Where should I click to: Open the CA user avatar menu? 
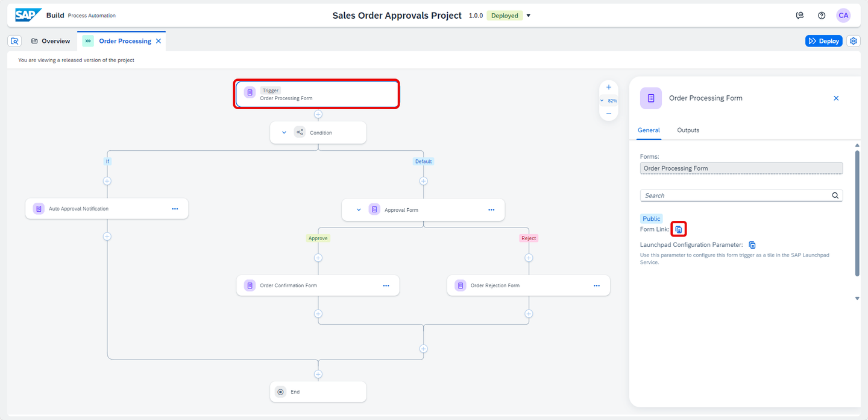click(843, 16)
